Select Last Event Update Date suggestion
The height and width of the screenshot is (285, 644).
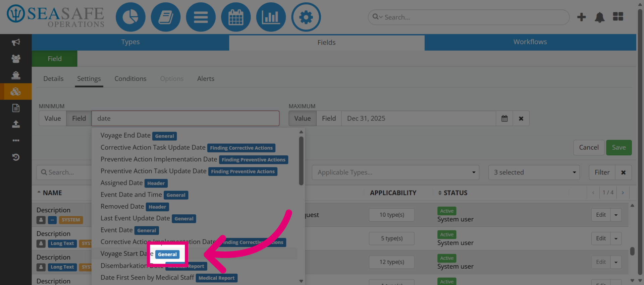point(195,218)
